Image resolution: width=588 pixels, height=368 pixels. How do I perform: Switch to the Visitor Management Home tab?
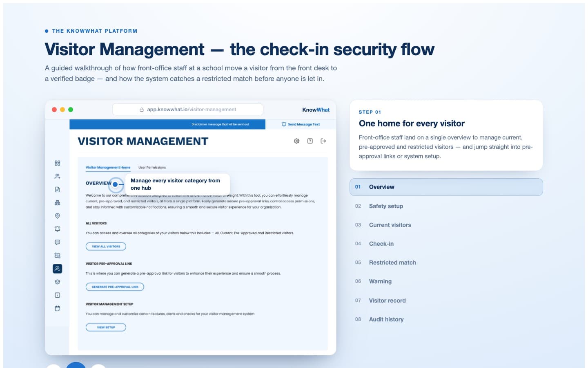[108, 168]
